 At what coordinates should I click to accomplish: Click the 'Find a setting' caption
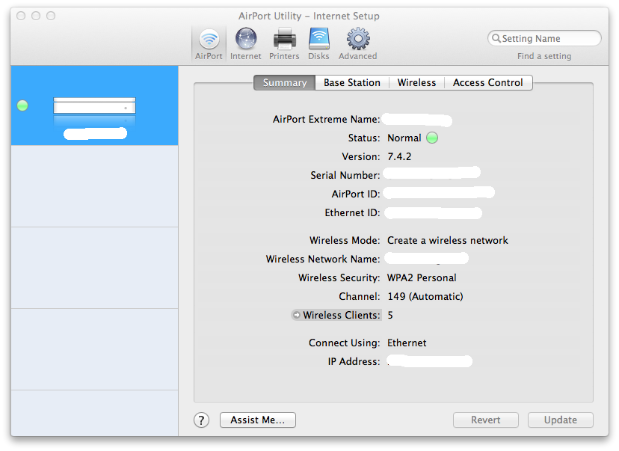coord(544,56)
